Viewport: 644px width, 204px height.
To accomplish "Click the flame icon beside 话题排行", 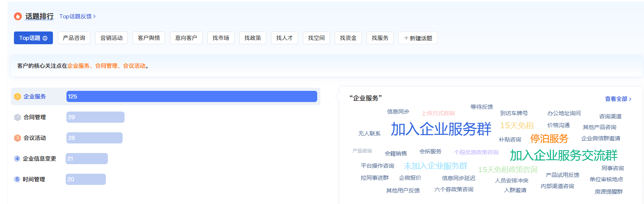I will [18, 16].
